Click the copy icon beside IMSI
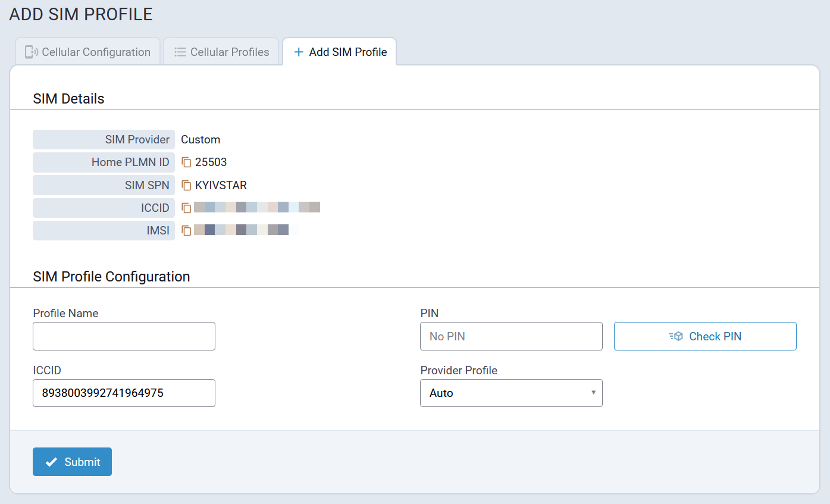Screen dimensions: 830x504 click(186, 231)
